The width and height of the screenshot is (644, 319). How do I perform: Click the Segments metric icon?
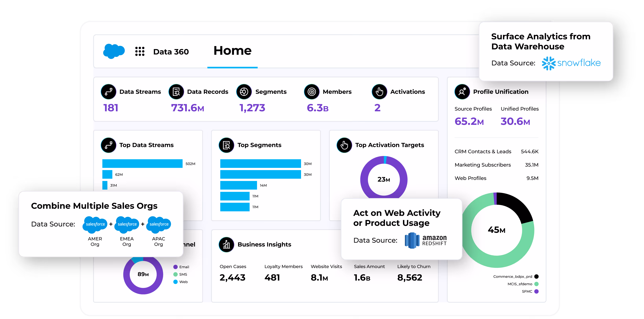[x=244, y=92]
